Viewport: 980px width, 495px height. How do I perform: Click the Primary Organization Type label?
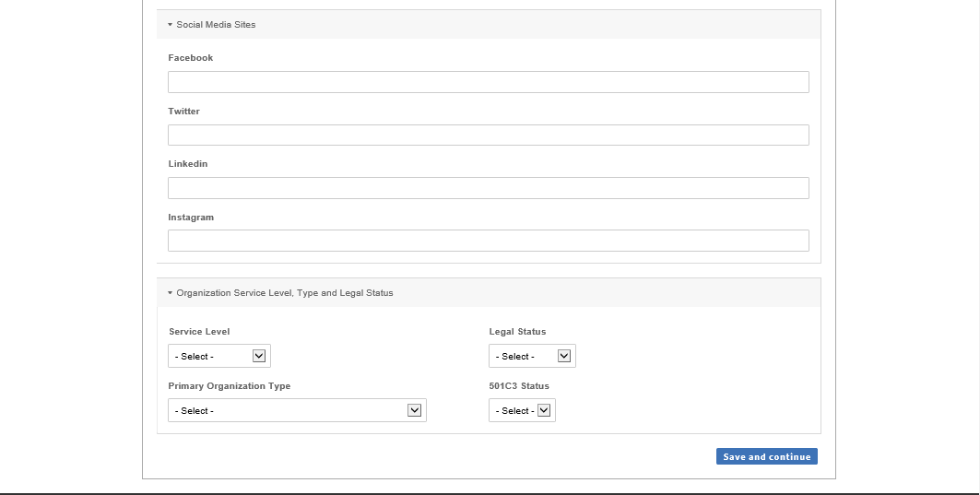pyautogui.click(x=229, y=386)
